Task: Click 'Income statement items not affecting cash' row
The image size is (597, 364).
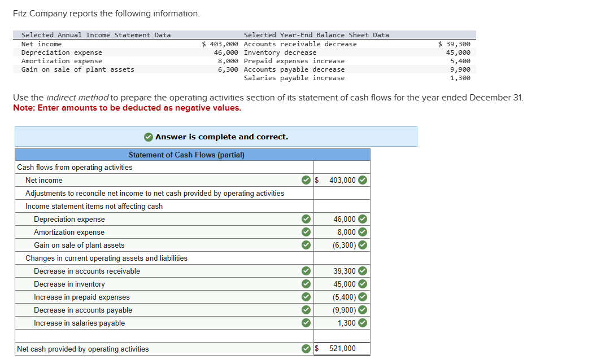Action: tap(94, 206)
